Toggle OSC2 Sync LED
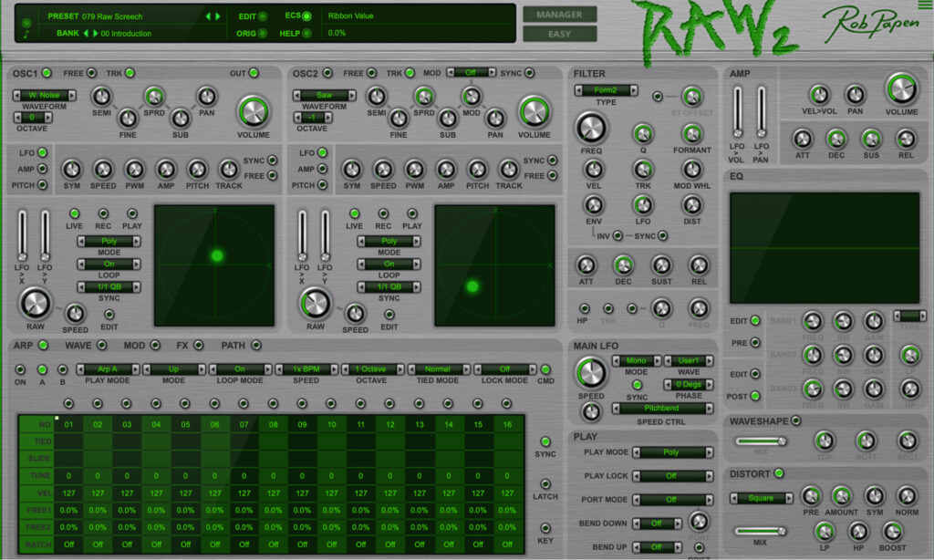The height and width of the screenshot is (560, 934). click(x=529, y=73)
